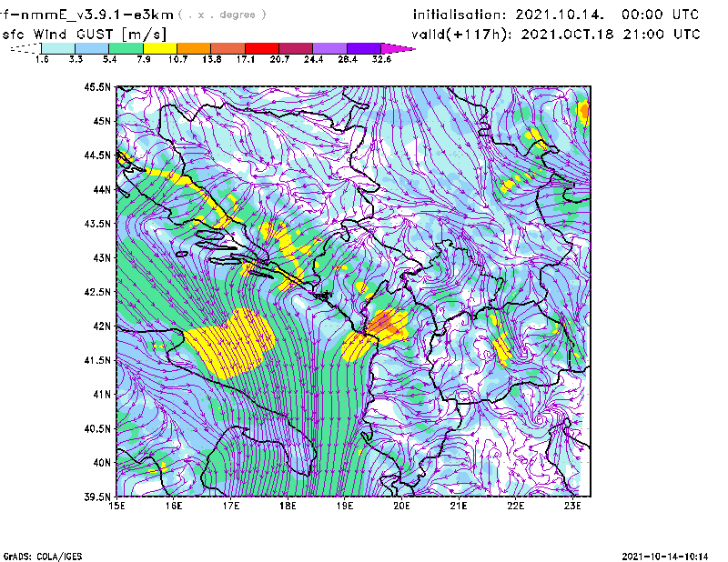Click the '( . x . degree )' label
The height and width of the screenshot is (562, 728).
coord(222,15)
